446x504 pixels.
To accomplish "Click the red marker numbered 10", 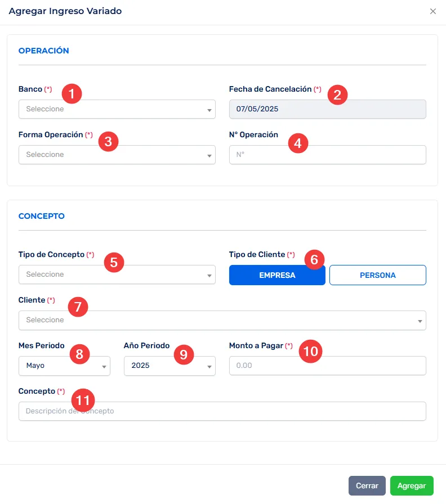I will pos(310,351).
